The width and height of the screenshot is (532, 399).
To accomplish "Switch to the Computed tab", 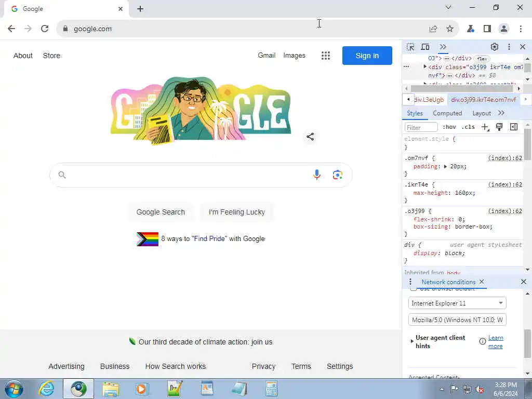I will (447, 113).
